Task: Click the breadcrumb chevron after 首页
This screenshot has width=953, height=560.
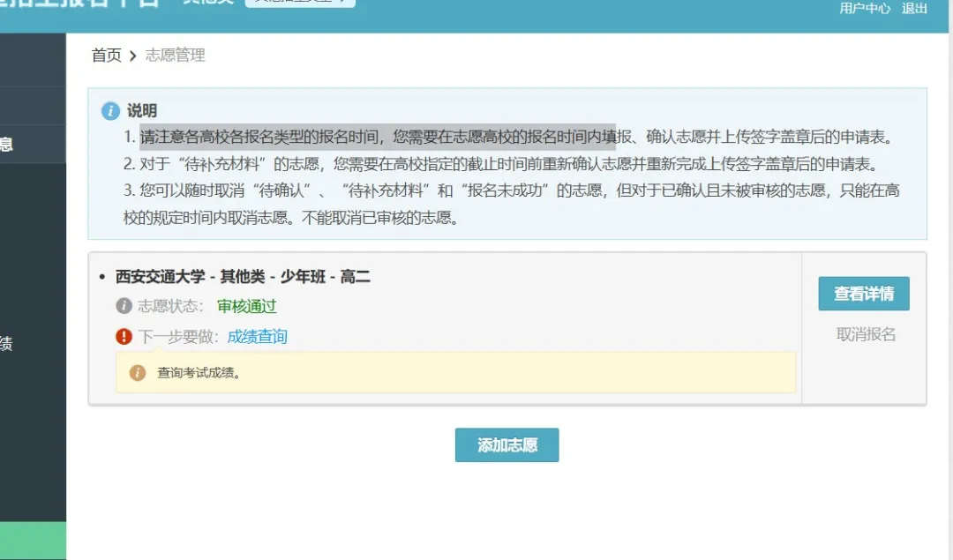Action: (133, 56)
